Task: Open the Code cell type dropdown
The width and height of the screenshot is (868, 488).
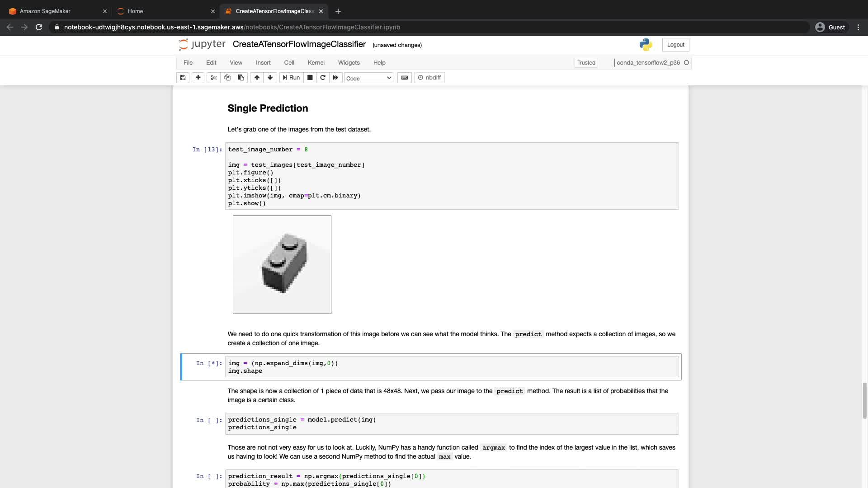Action: click(368, 78)
